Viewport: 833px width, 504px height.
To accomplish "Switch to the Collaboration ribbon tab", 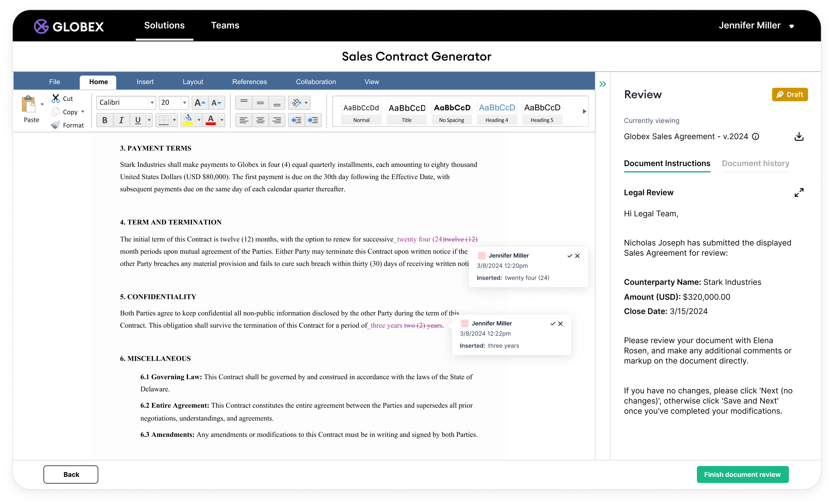I will (316, 82).
